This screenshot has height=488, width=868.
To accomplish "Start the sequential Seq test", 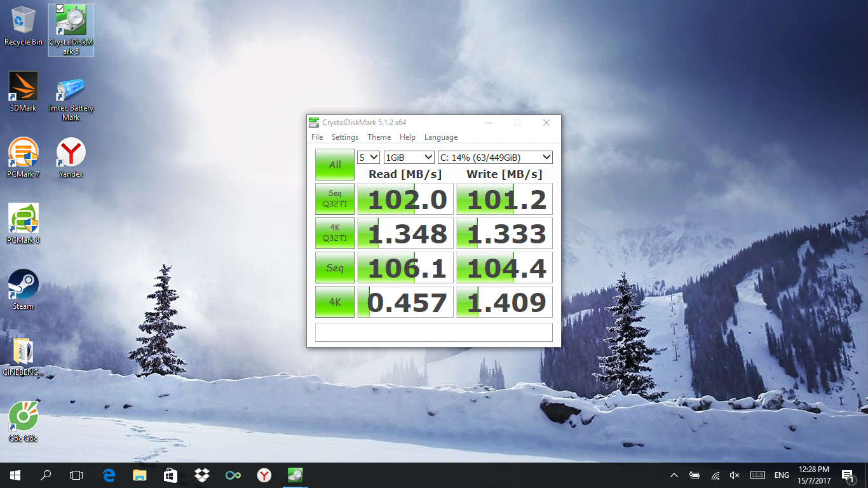I will click(x=334, y=267).
